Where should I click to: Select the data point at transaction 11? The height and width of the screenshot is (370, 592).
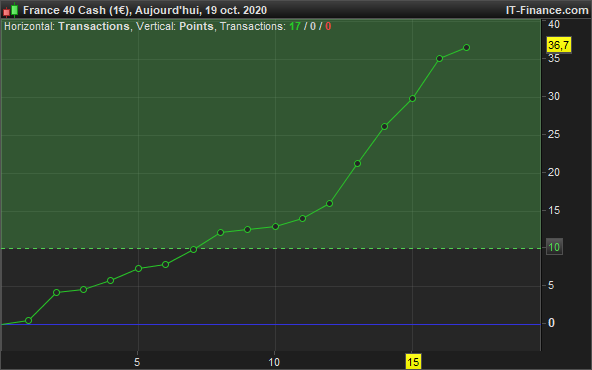[302, 218]
